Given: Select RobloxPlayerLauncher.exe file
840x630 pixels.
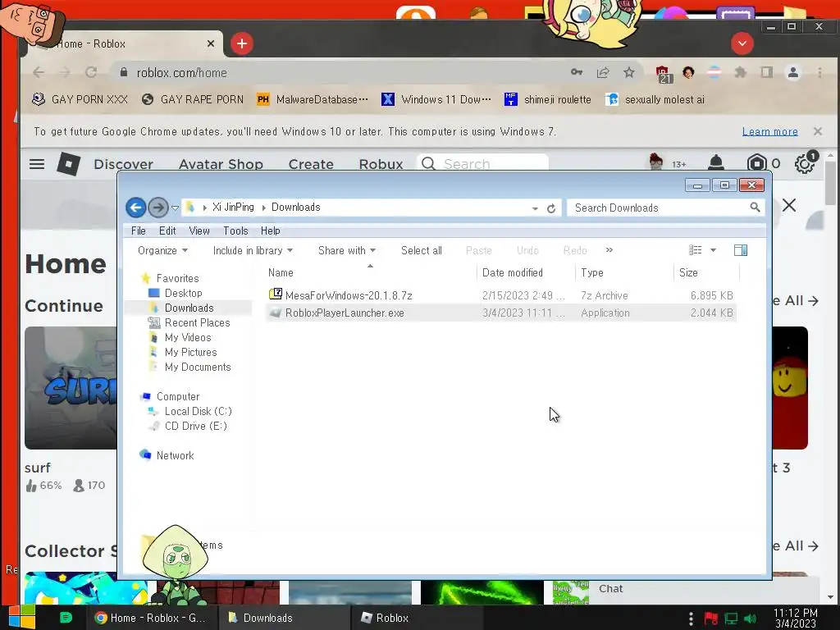Looking at the screenshot, I should (x=500, y=313).
